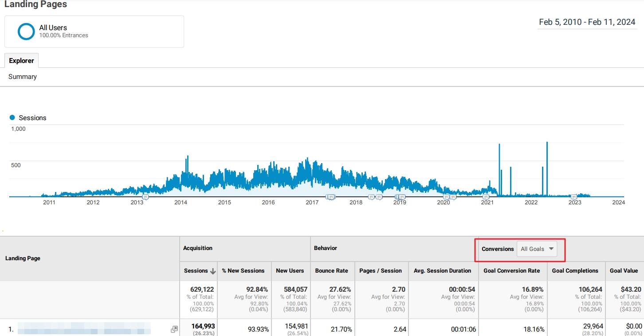Click the Acquisition group header
This screenshot has height=336, width=644.
pos(198,248)
